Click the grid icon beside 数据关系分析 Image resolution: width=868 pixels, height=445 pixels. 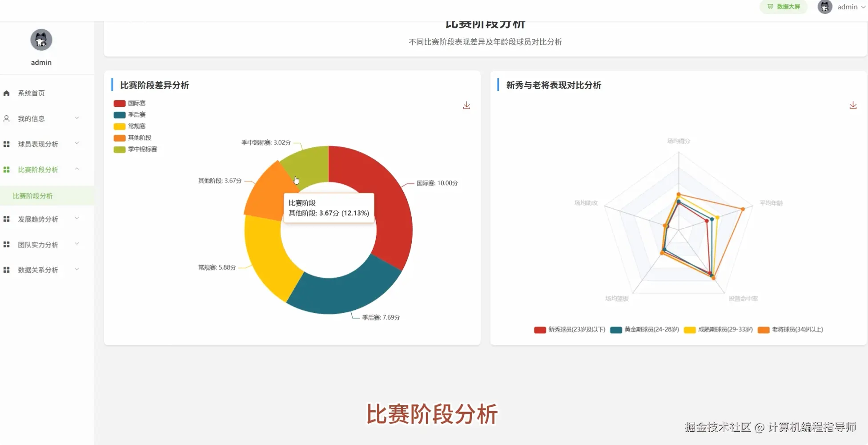(x=6, y=270)
